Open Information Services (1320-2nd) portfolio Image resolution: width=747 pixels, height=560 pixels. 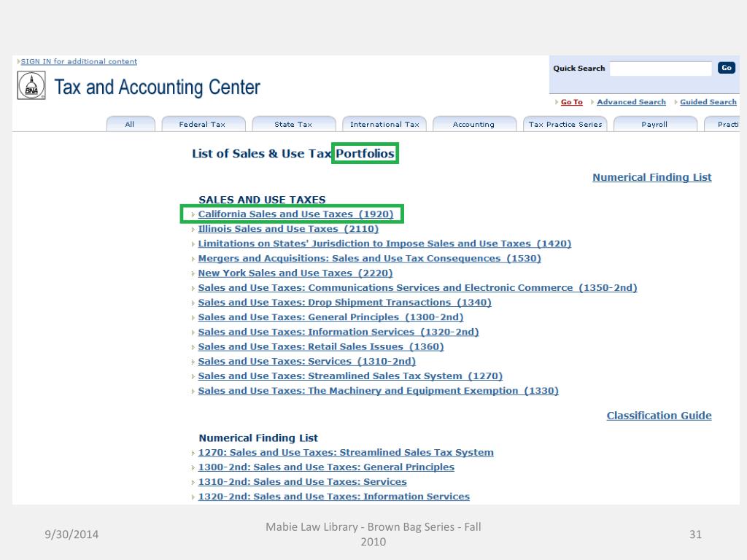click(x=338, y=332)
